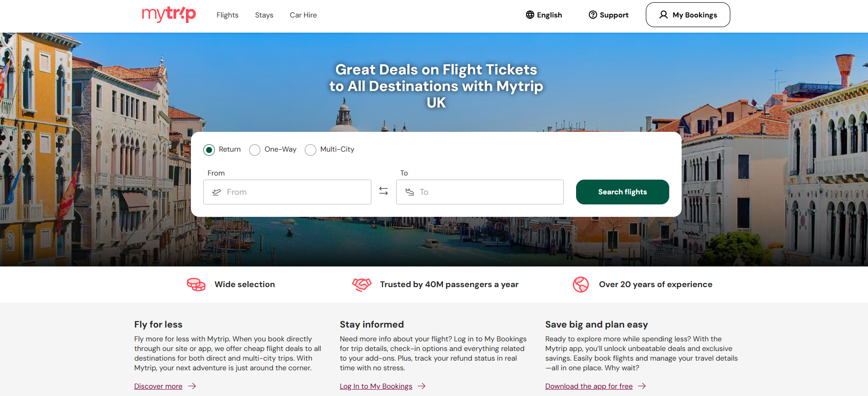
Task: Click the arrow next to Log In to My Bookings
Action: click(x=422, y=386)
